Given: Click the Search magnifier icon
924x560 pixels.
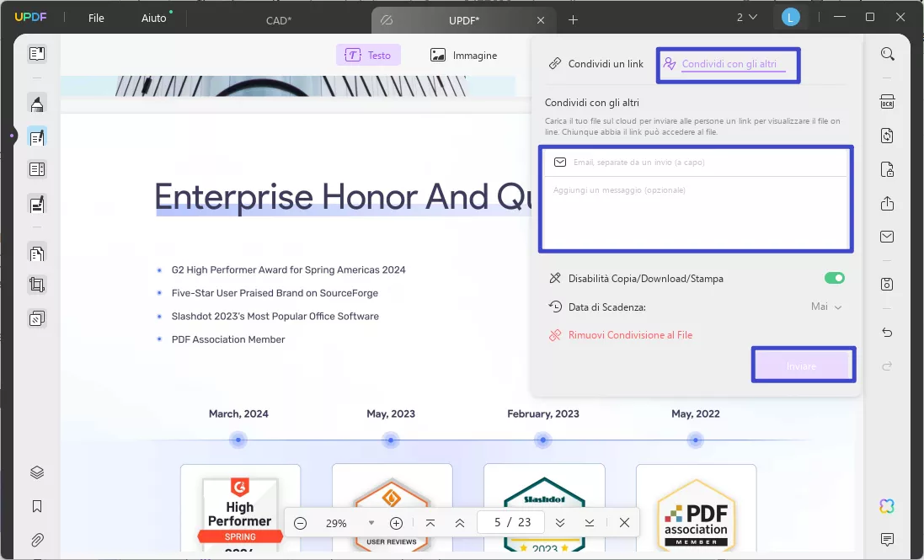Looking at the screenshot, I should (x=888, y=54).
